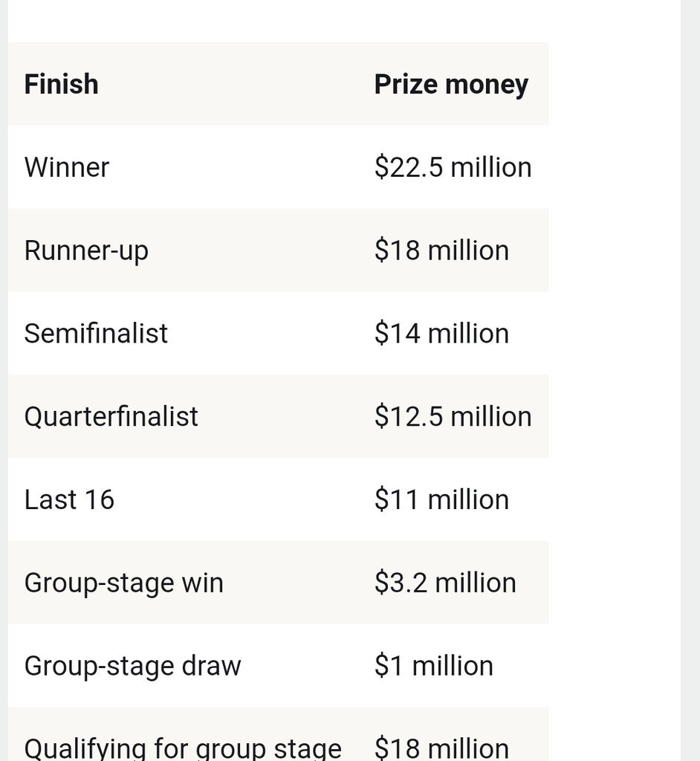Click the Finish column header
Image resolution: width=700 pixels, height=761 pixels.
(x=61, y=84)
